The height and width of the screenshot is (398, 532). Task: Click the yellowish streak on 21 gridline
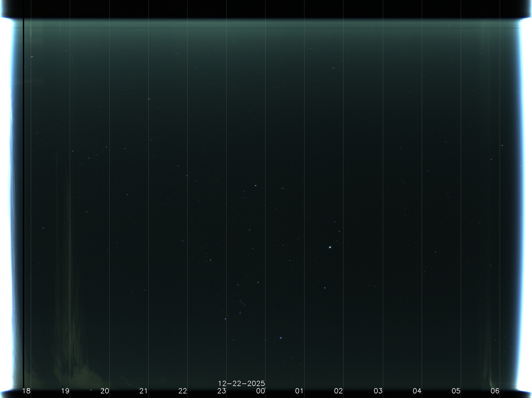coord(149,99)
